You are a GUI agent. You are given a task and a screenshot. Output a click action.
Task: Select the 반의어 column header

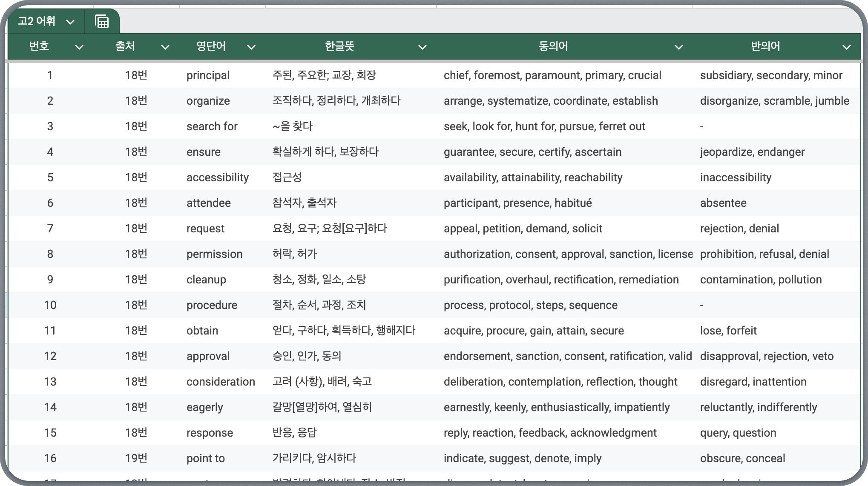coord(765,46)
